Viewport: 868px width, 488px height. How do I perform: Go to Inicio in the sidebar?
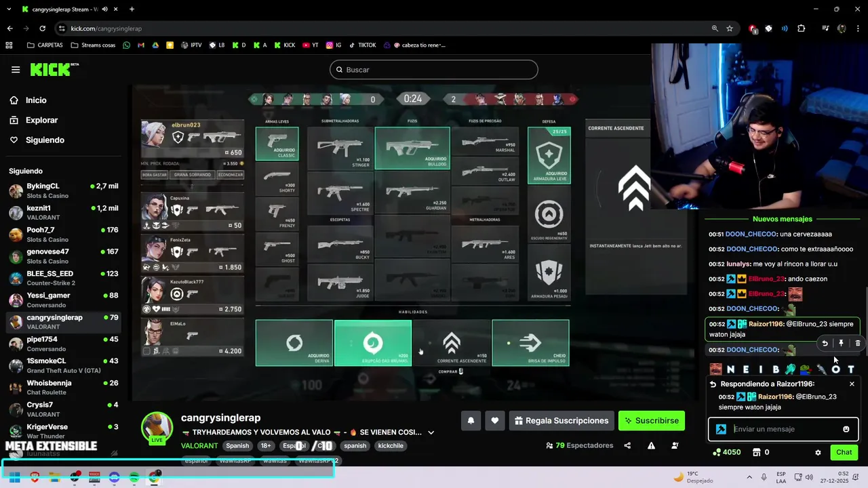(36, 100)
